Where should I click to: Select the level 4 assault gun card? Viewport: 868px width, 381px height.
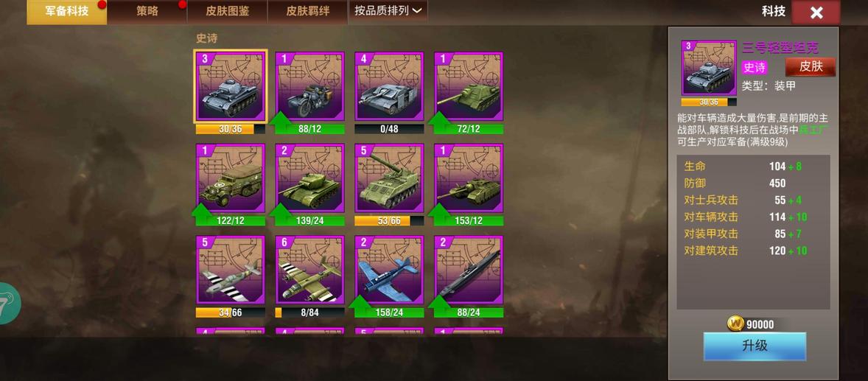tap(389, 86)
